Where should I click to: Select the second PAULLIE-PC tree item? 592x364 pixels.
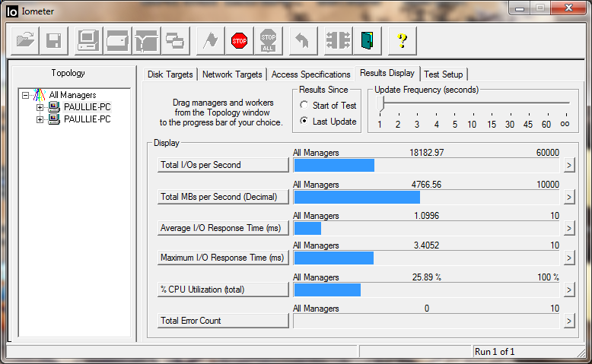pos(88,119)
